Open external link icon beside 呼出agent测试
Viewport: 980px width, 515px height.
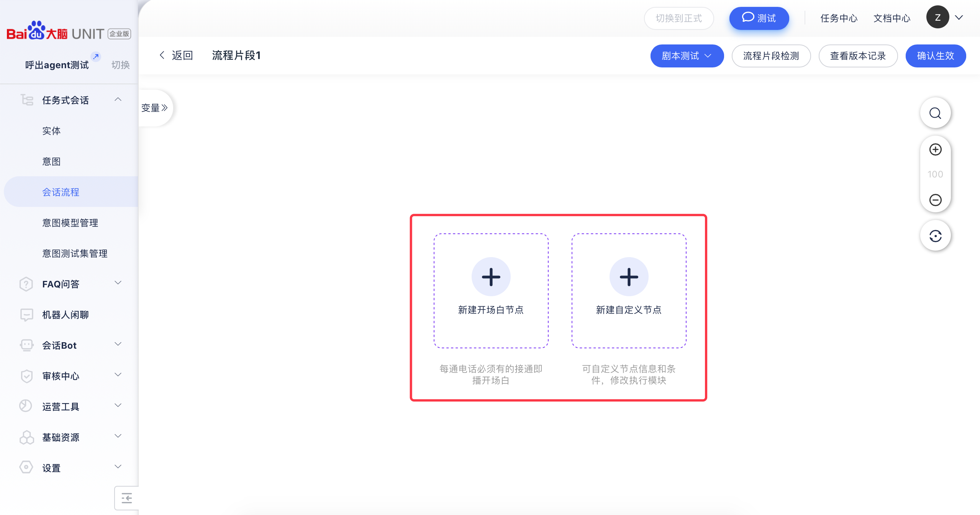[x=96, y=56]
